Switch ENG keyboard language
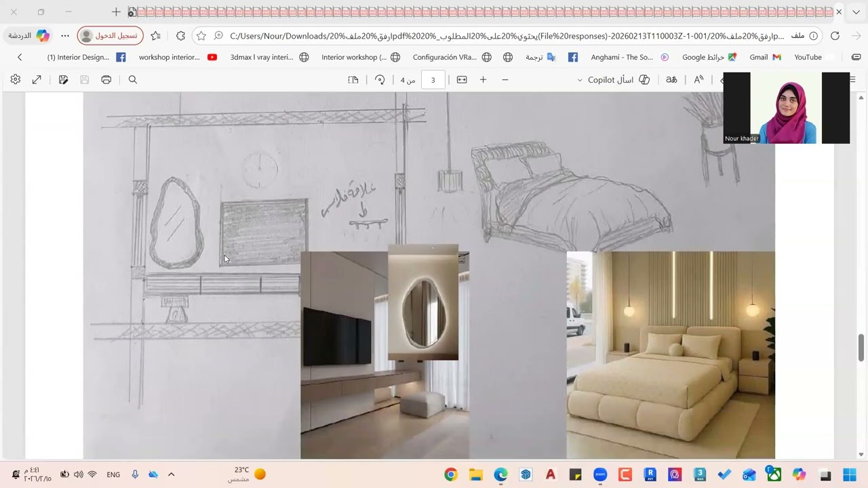This screenshot has width=868, height=488. 113,474
